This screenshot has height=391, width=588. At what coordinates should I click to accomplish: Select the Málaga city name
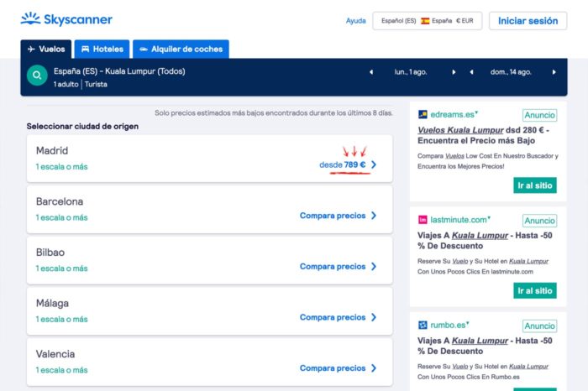(52, 303)
